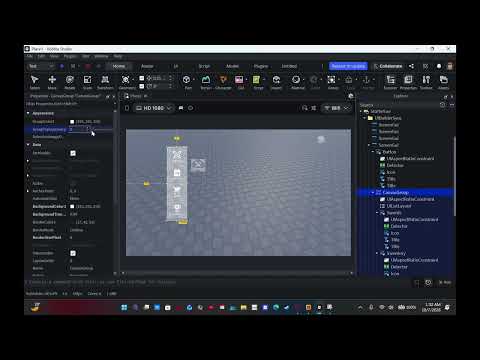Click the GroupColor3 white color swatch

(x=72, y=122)
